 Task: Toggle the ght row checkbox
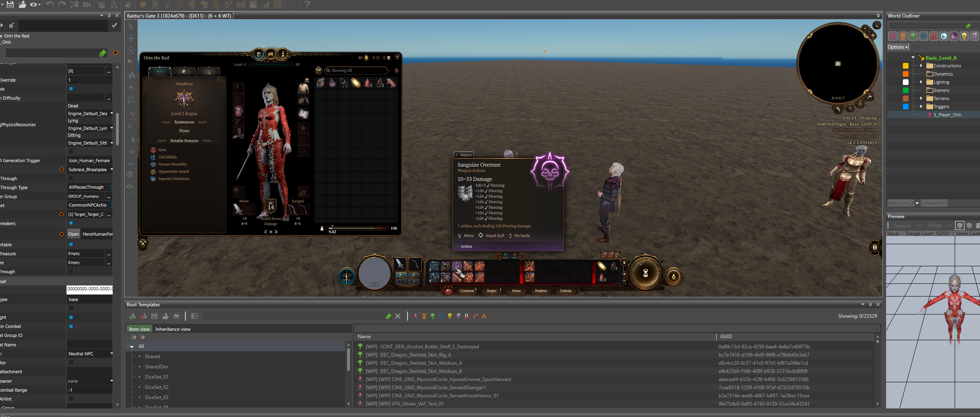71,317
